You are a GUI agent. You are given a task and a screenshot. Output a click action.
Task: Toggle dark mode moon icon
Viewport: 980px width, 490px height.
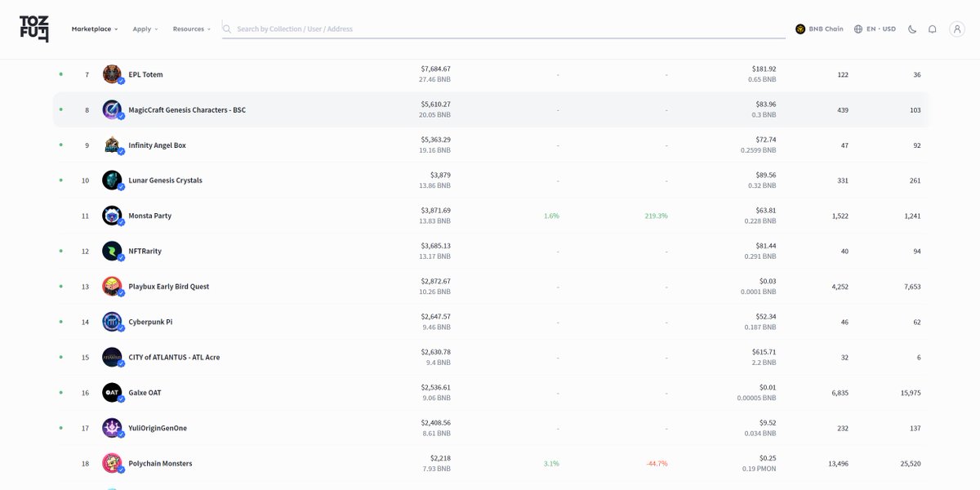[x=912, y=29]
